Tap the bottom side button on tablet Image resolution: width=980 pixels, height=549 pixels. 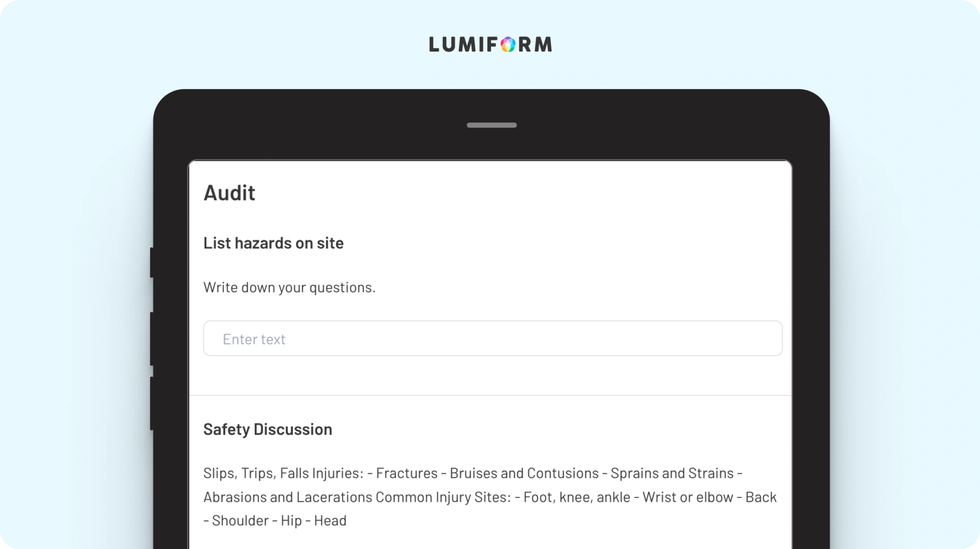click(x=152, y=404)
